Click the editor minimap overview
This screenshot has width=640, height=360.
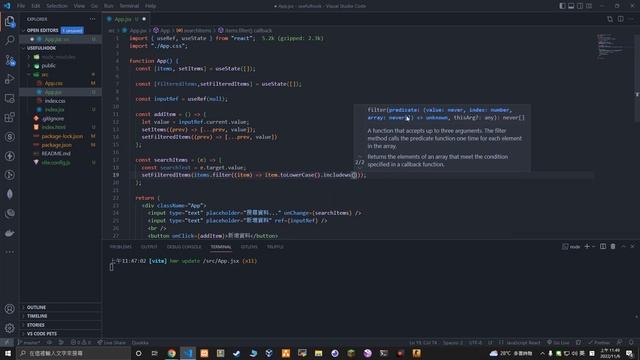pyautogui.click(x=611, y=46)
